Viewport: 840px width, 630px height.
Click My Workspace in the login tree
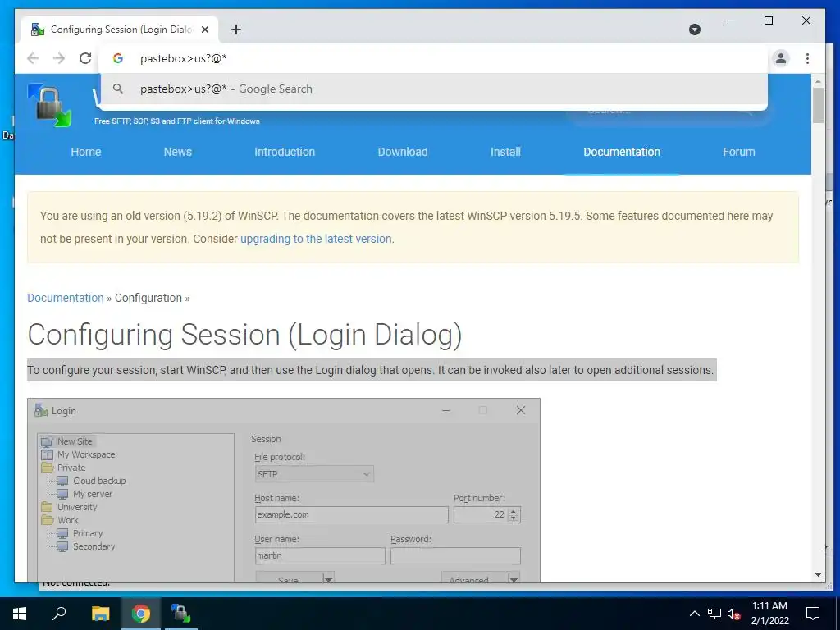85,454
